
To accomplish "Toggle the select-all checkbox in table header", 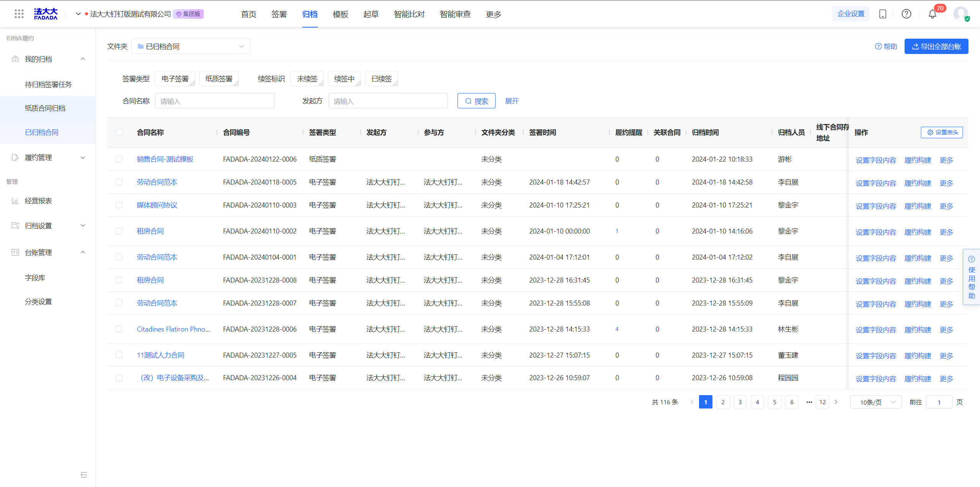I will 119,132.
